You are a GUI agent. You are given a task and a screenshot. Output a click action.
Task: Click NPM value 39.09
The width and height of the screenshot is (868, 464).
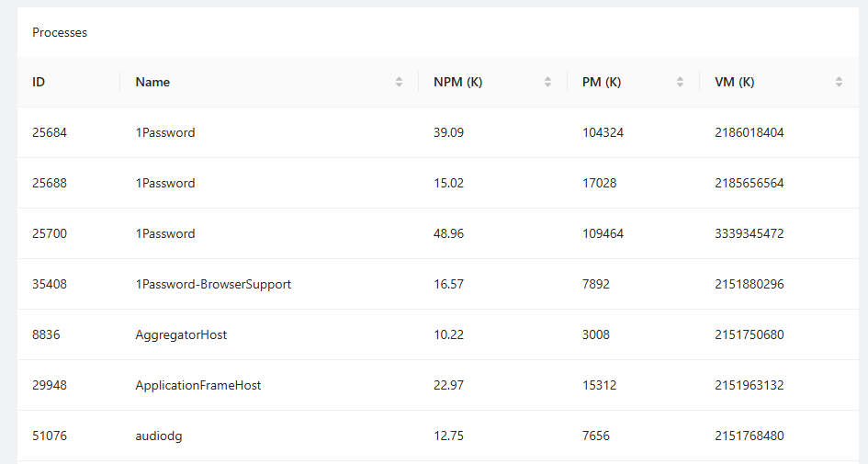coord(448,133)
